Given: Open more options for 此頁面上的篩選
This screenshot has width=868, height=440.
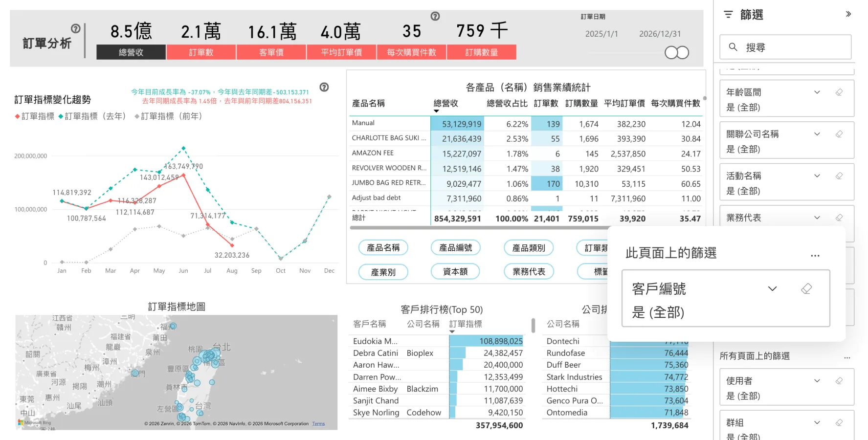Looking at the screenshot, I should click(815, 256).
